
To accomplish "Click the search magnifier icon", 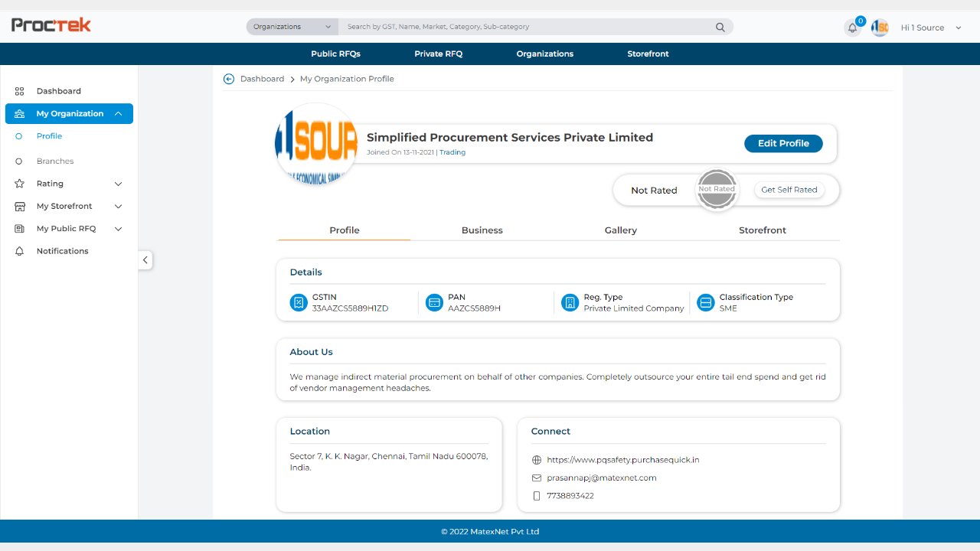I will (720, 27).
